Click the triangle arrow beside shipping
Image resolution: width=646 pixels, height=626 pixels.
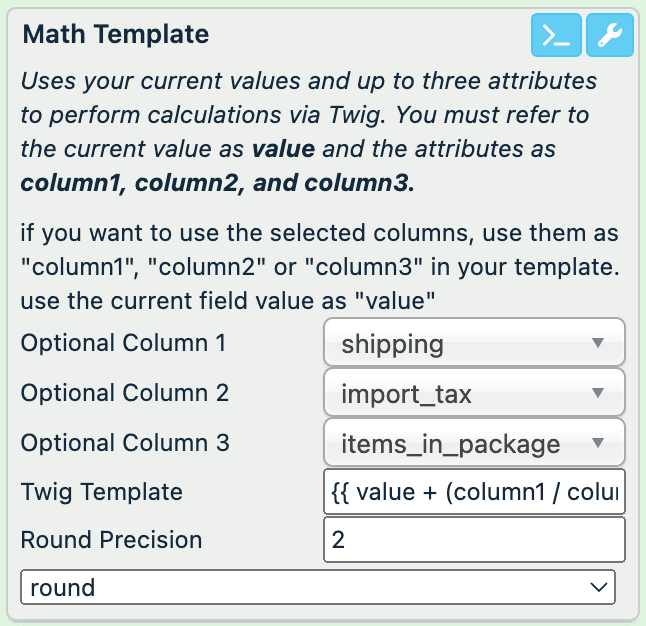pos(598,343)
